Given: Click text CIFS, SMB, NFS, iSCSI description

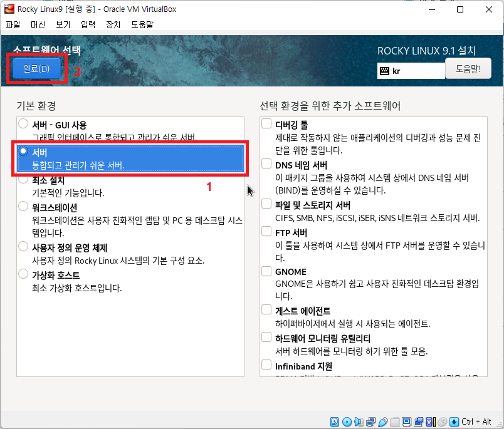Looking at the screenshot, I should [377, 218].
